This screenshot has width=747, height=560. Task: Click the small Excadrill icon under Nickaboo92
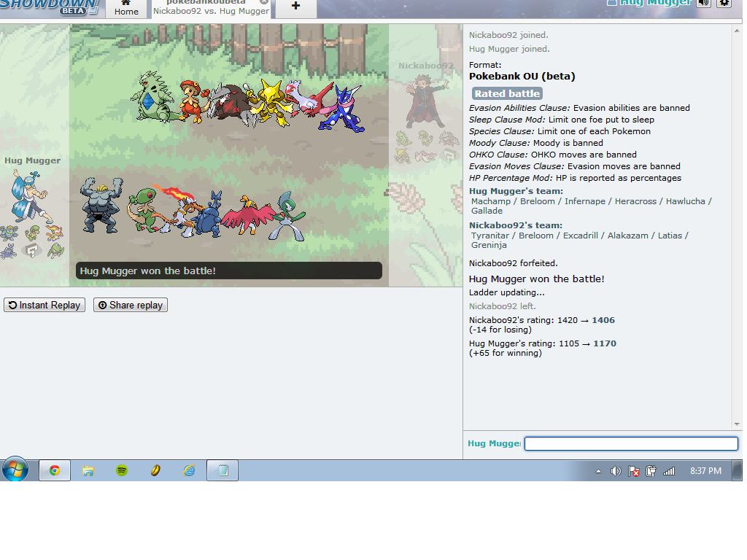(449, 138)
